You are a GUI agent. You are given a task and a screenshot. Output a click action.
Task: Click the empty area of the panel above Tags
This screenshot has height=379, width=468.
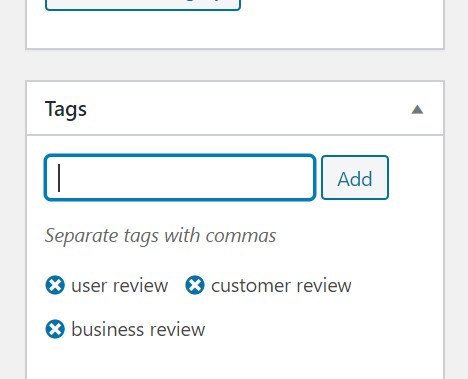click(235, 30)
